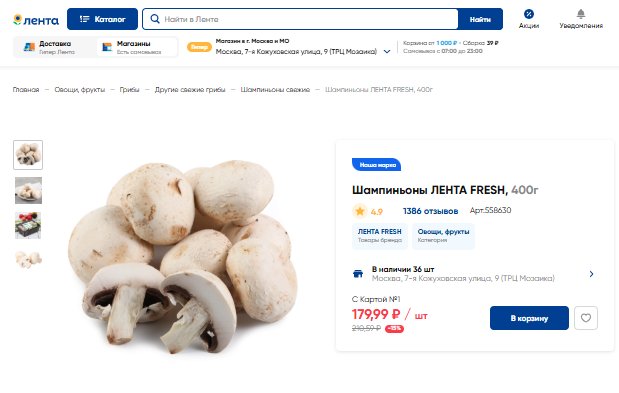Click the rating star icon
This screenshot has height=393, width=619.
coord(360,211)
